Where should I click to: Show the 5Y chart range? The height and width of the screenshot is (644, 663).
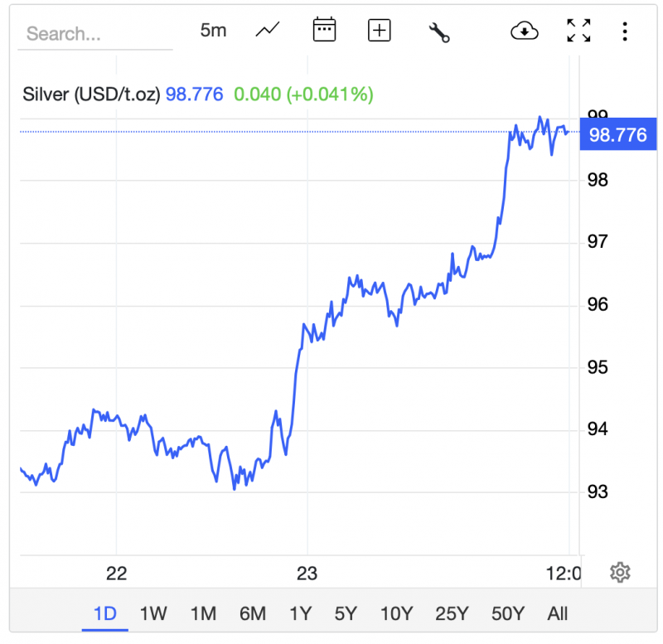(346, 613)
